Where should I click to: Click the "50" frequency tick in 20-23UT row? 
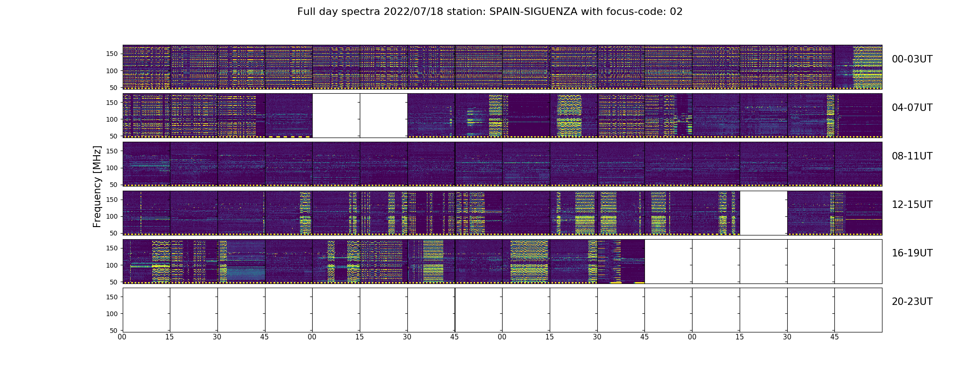click(x=113, y=331)
